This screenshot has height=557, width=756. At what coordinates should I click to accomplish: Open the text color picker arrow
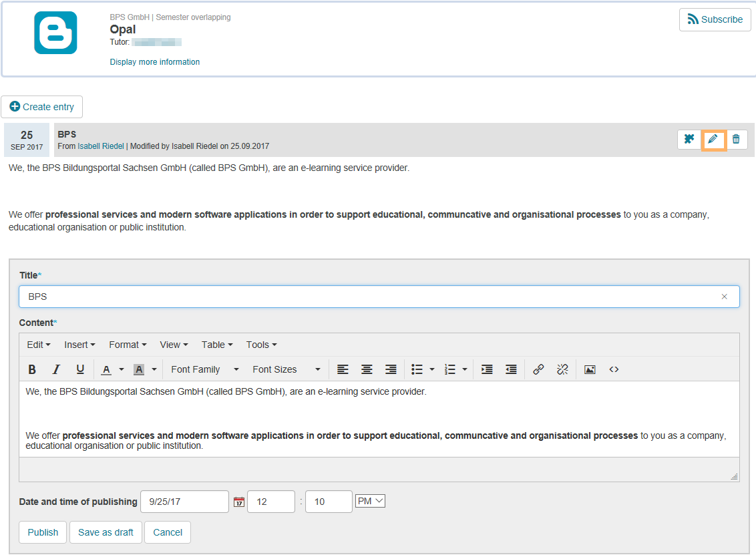(122, 369)
